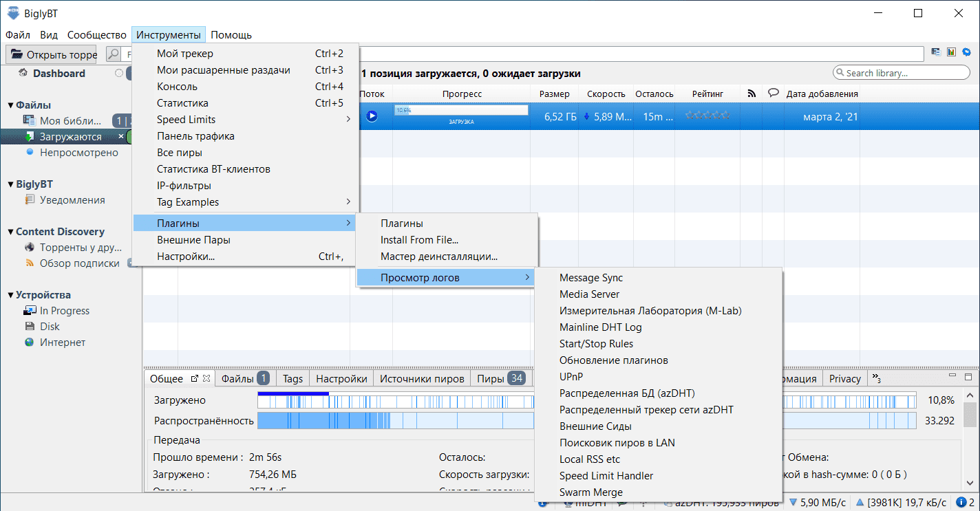
Task: Open the Вид menu
Action: coord(49,35)
